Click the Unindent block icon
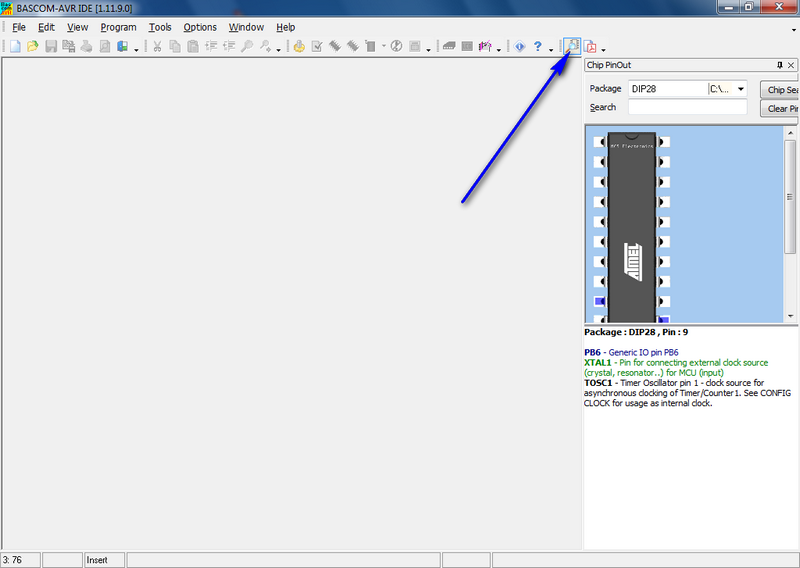 point(229,46)
